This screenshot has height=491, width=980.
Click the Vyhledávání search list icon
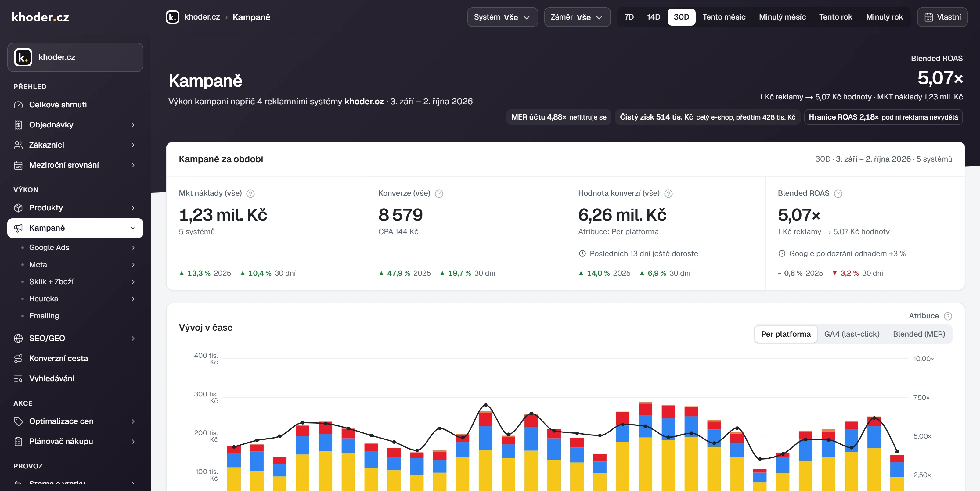18,378
